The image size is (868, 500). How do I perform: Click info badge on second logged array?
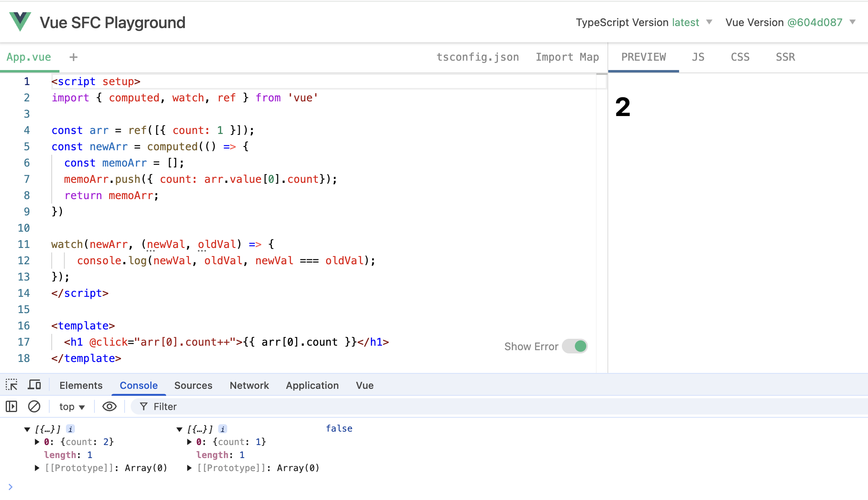(223, 429)
